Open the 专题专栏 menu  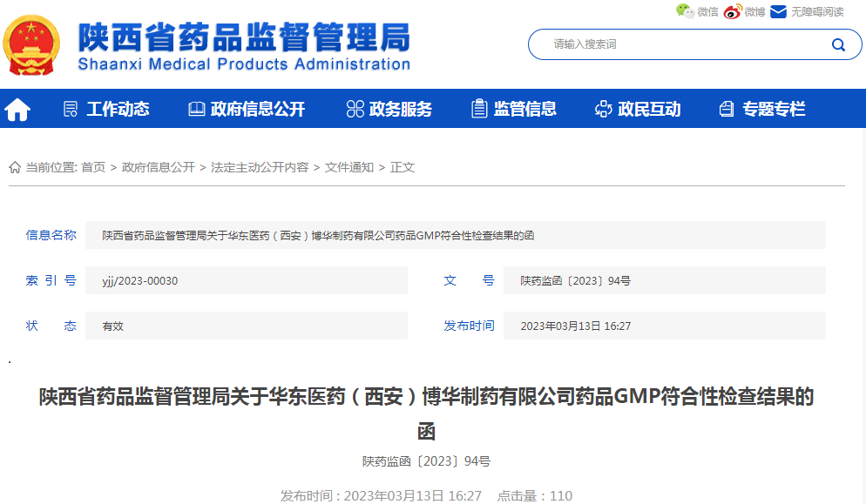(774, 109)
